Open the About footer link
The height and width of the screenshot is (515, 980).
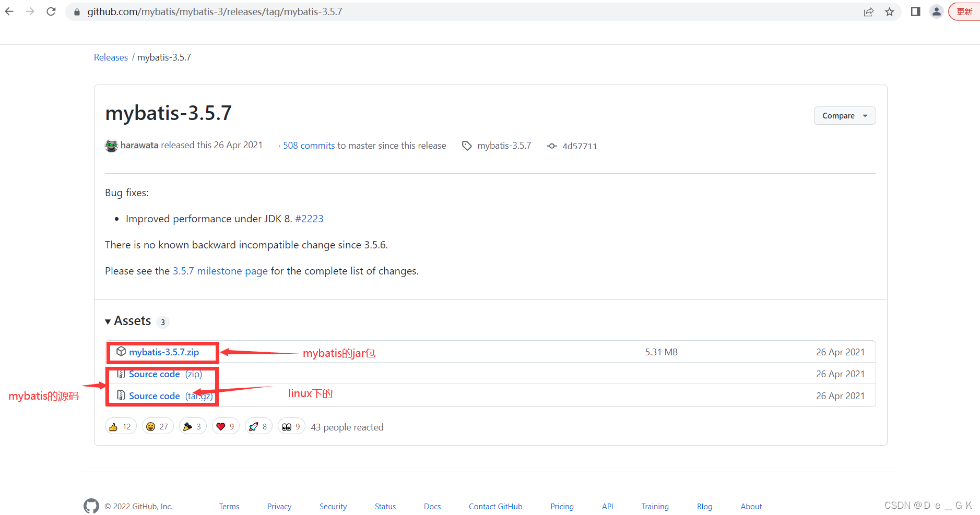point(751,507)
